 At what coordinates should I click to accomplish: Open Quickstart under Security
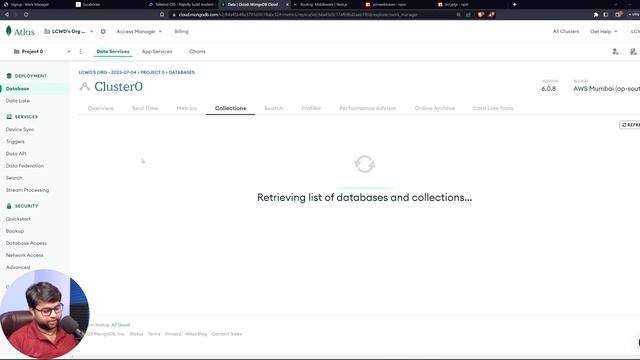pyautogui.click(x=18, y=219)
